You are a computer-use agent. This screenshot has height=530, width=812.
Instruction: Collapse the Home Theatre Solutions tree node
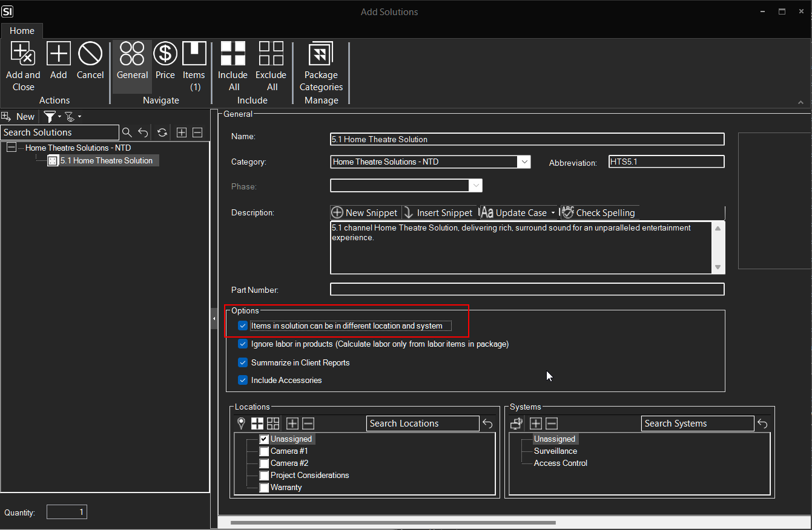11,148
